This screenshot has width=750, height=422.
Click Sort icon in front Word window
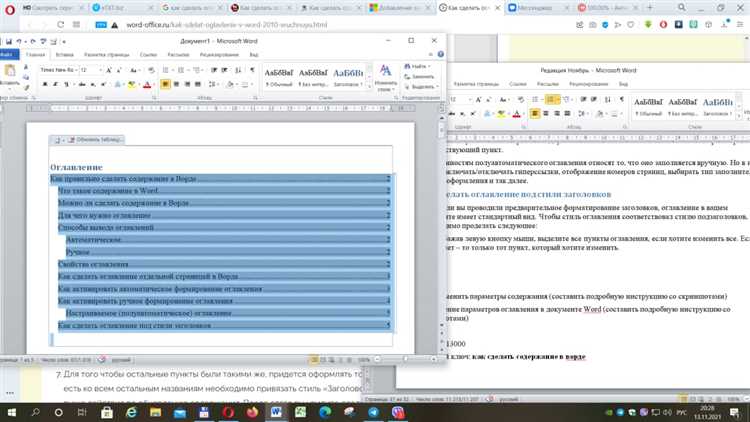click(238, 70)
